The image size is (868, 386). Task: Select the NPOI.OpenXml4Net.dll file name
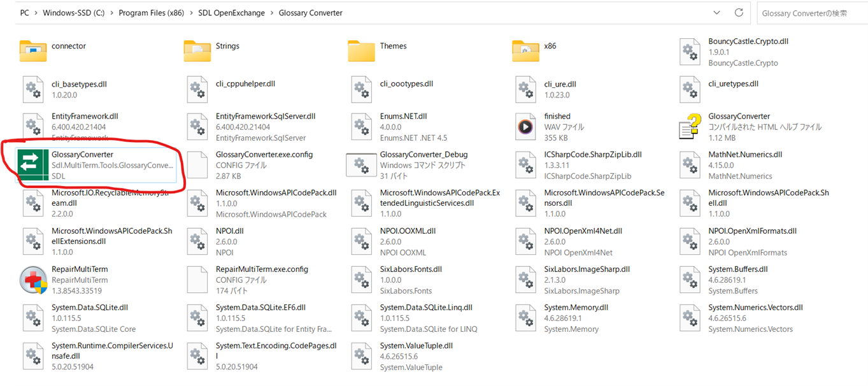coord(583,231)
